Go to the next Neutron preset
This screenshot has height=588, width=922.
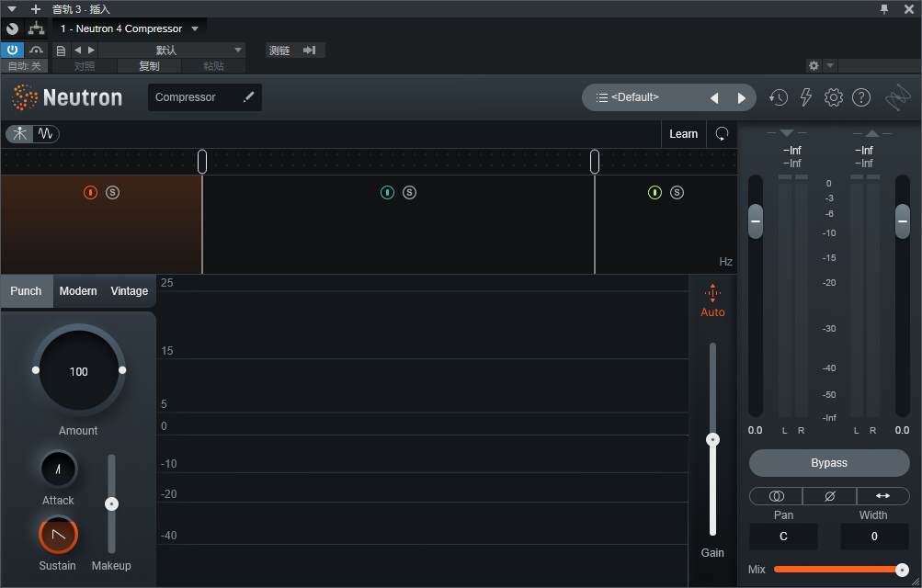[x=742, y=98]
